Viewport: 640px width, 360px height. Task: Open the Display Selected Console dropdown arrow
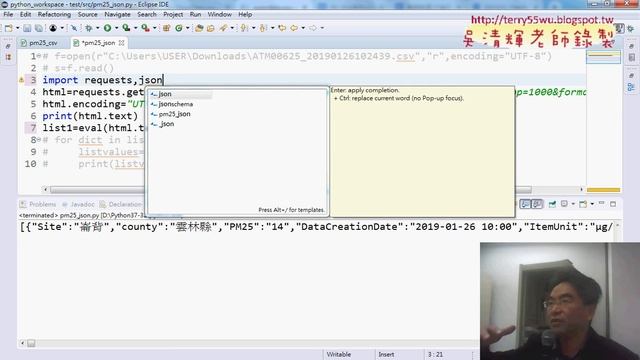[573, 204]
